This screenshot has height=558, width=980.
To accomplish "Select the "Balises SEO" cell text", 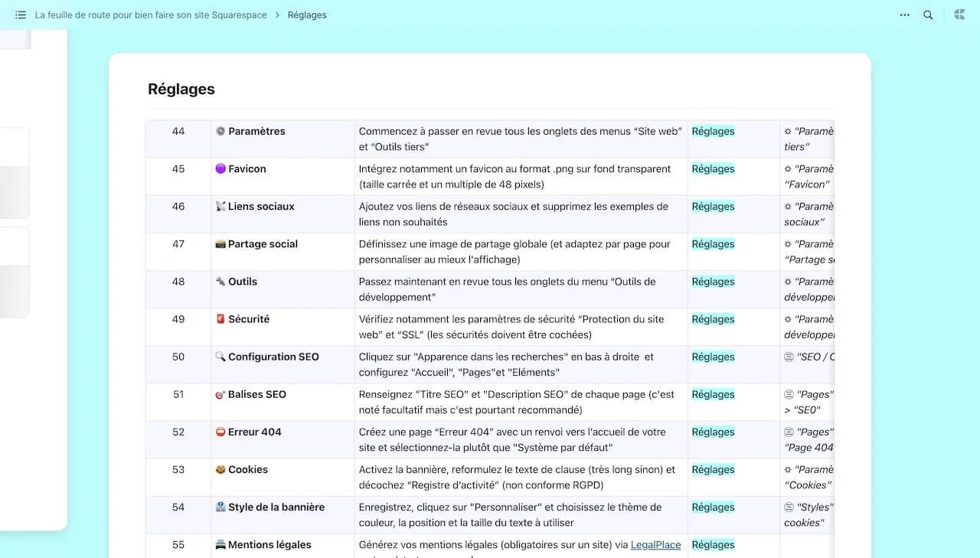I will (257, 394).
